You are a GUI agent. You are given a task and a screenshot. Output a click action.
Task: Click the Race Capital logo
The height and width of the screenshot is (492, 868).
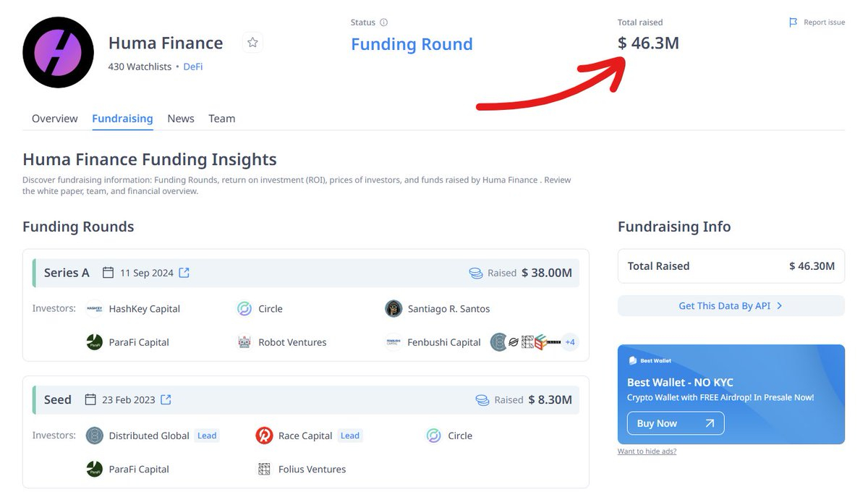(x=264, y=436)
